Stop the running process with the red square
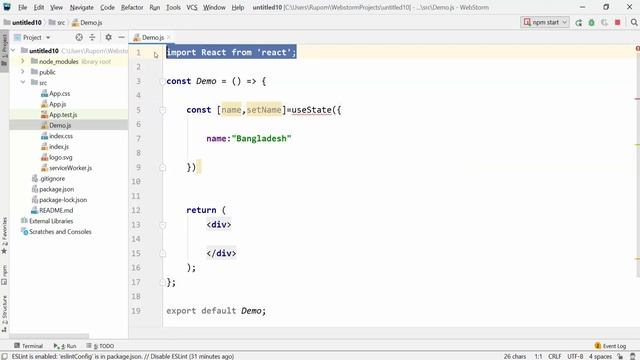 point(618,22)
